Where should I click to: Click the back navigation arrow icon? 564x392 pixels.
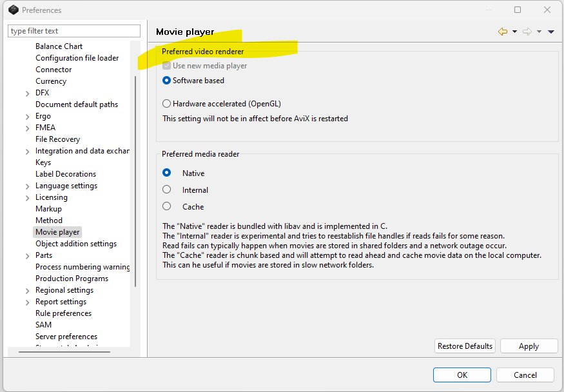point(503,32)
